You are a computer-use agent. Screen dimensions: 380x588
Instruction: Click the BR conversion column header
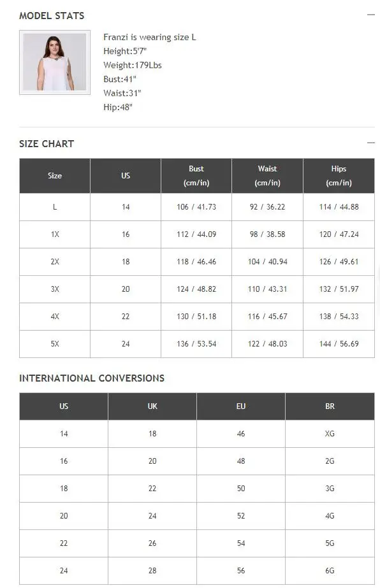click(330, 406)
